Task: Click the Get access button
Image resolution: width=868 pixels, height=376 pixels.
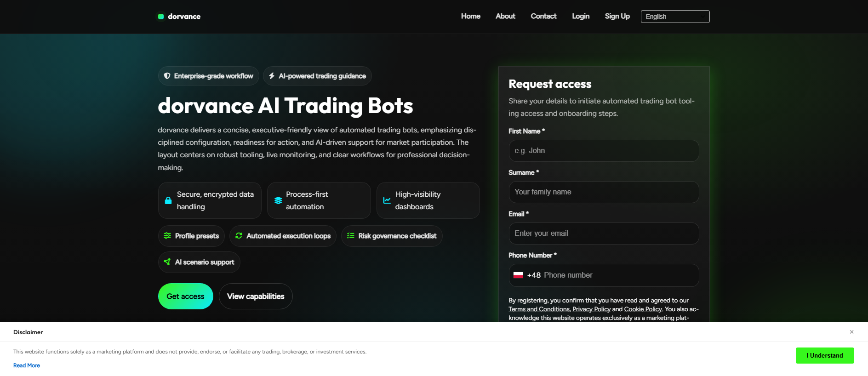Action: coord(186,296)
